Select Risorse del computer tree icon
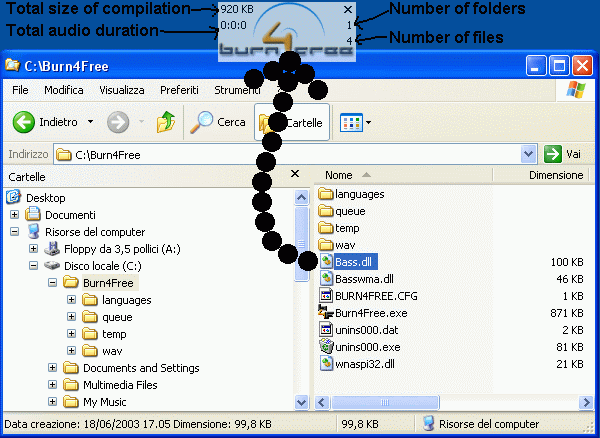This screenshot has height=438, width=600. [x=33, y=231]
